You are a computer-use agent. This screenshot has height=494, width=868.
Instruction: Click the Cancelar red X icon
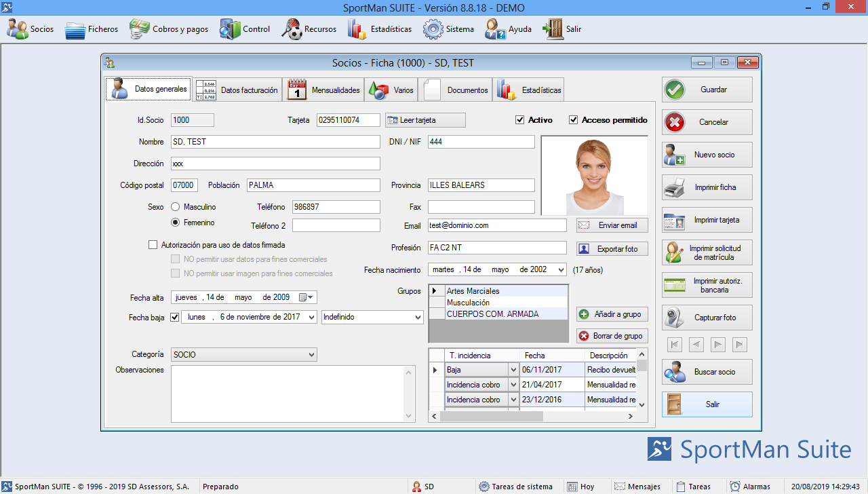tap(675, 122)
